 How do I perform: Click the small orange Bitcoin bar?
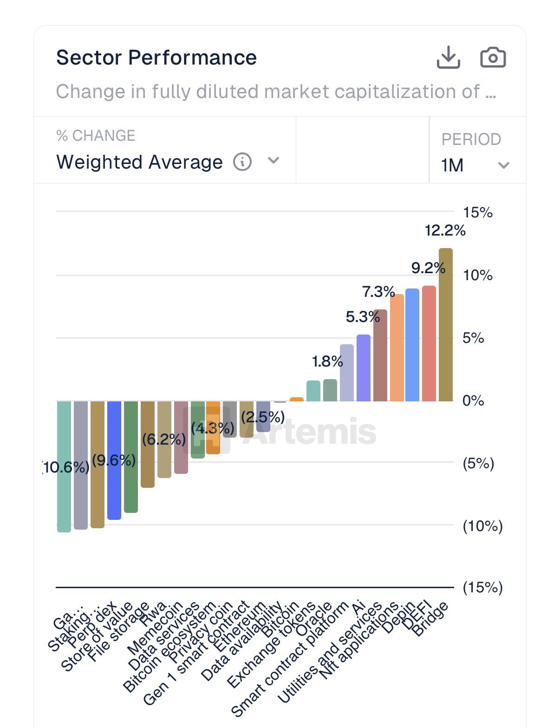coord(297,399)
